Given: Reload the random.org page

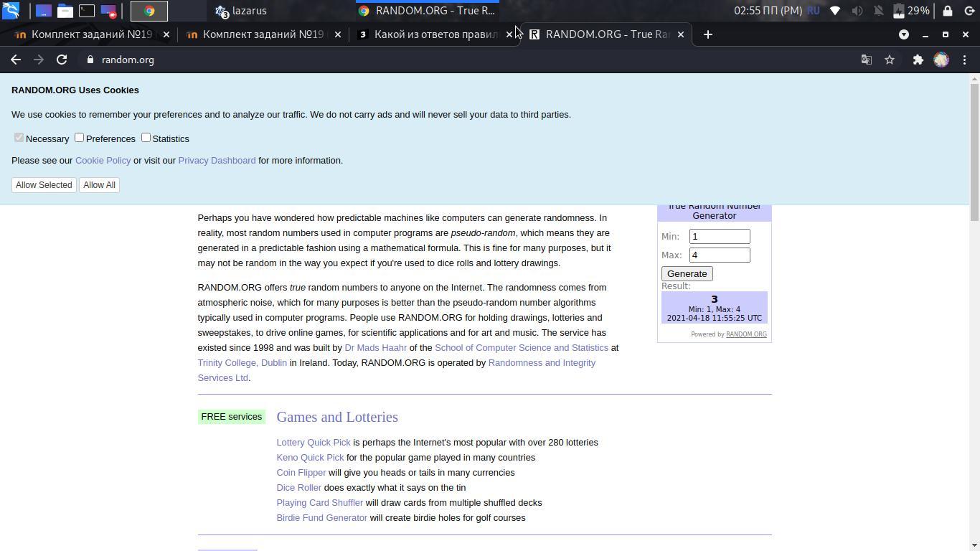Looking at the screenshot, I should [x=62, y=60].
